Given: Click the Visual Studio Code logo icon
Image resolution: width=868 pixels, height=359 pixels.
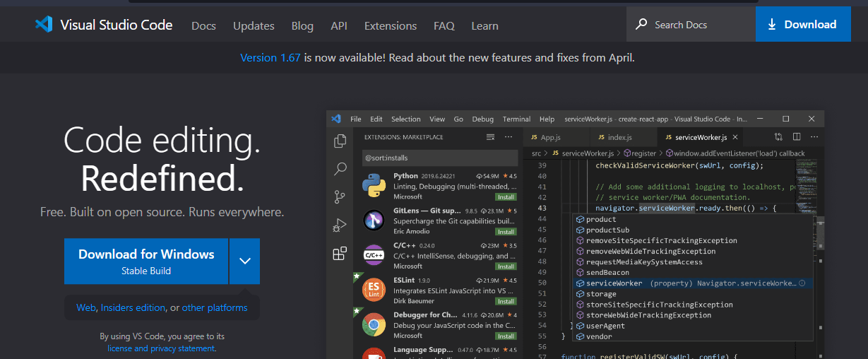Looking at the screenshot, I should pyautogui.click(x=44, y=25).
